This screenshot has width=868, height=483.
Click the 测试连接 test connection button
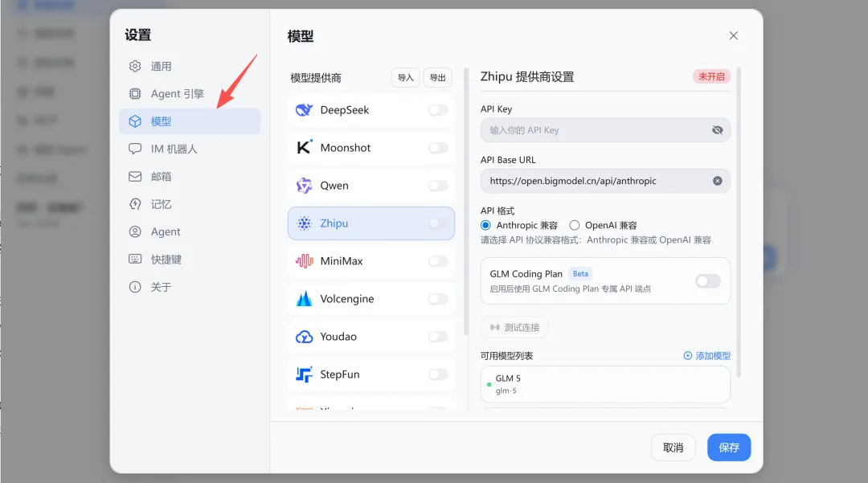coord(514,328)
